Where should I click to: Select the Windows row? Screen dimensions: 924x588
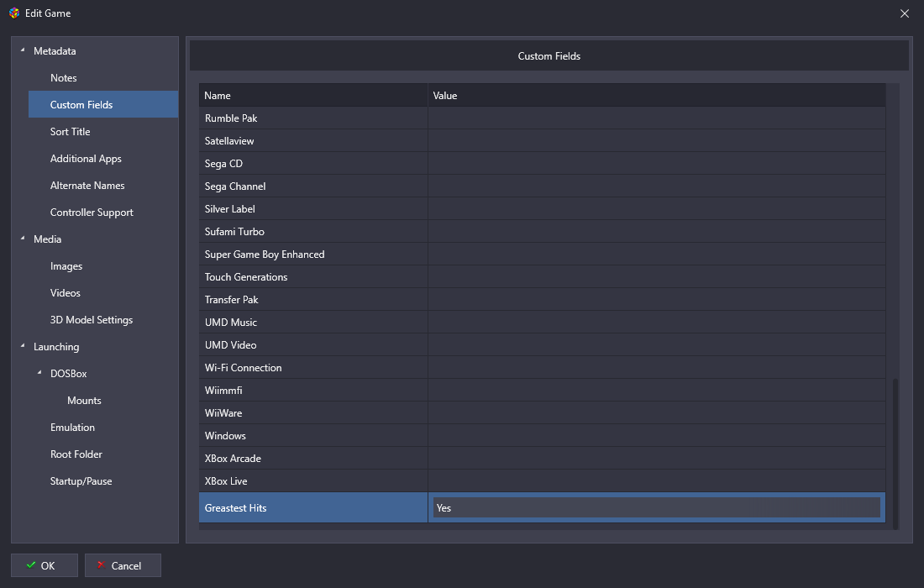click(x=542, y=435)
